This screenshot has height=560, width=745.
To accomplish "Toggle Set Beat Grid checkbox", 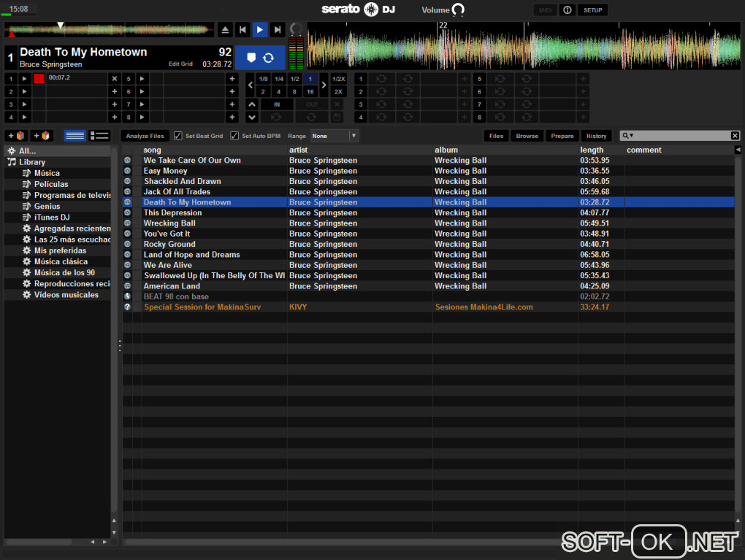I will [x=178, y=136].
